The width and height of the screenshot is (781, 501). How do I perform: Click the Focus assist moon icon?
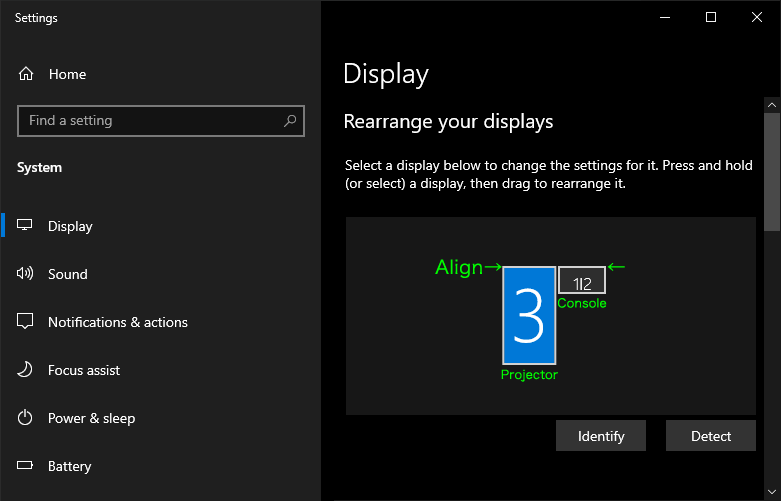[25, 370]
